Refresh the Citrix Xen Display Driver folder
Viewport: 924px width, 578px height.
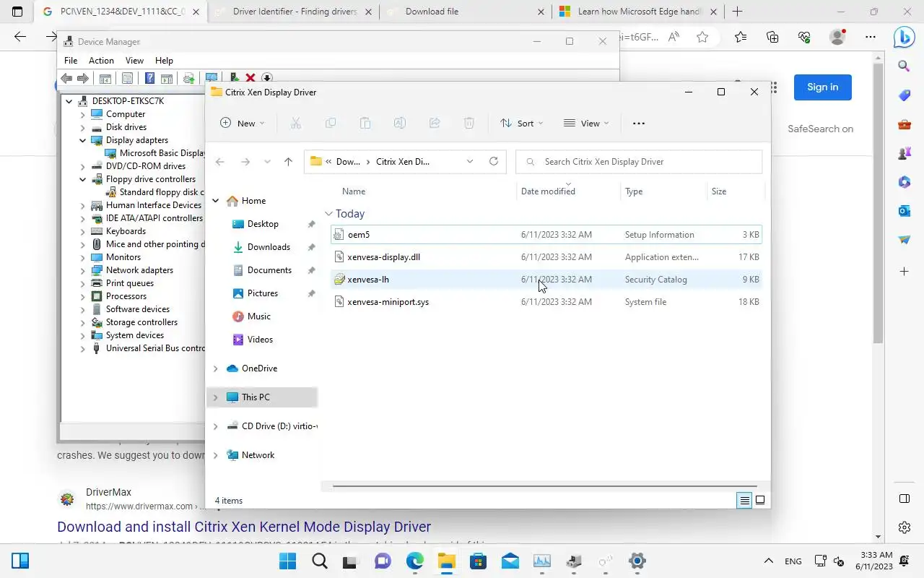494,162
